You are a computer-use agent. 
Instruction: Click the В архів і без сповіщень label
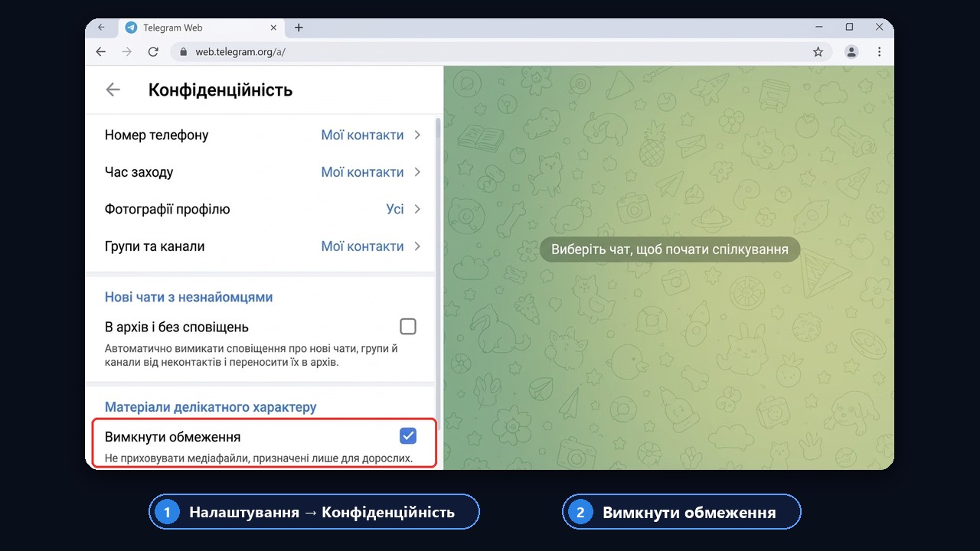coord(177,327)
